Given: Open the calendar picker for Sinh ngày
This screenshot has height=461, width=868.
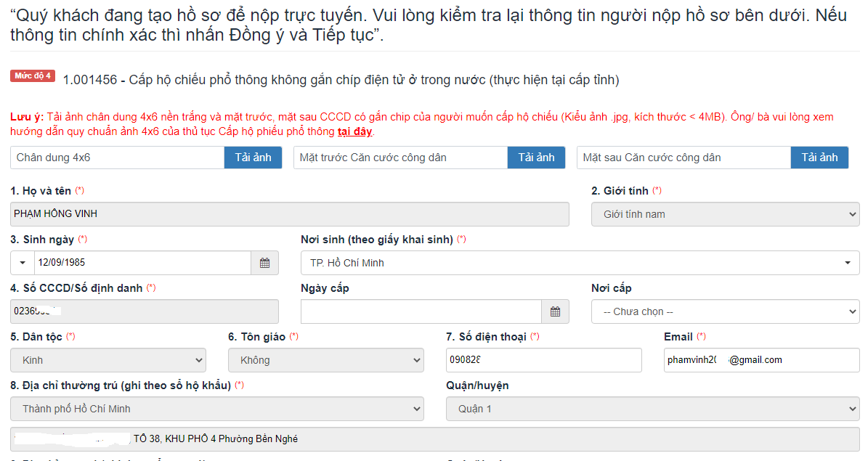Looking at the screenshot, I should click(264, 263).
